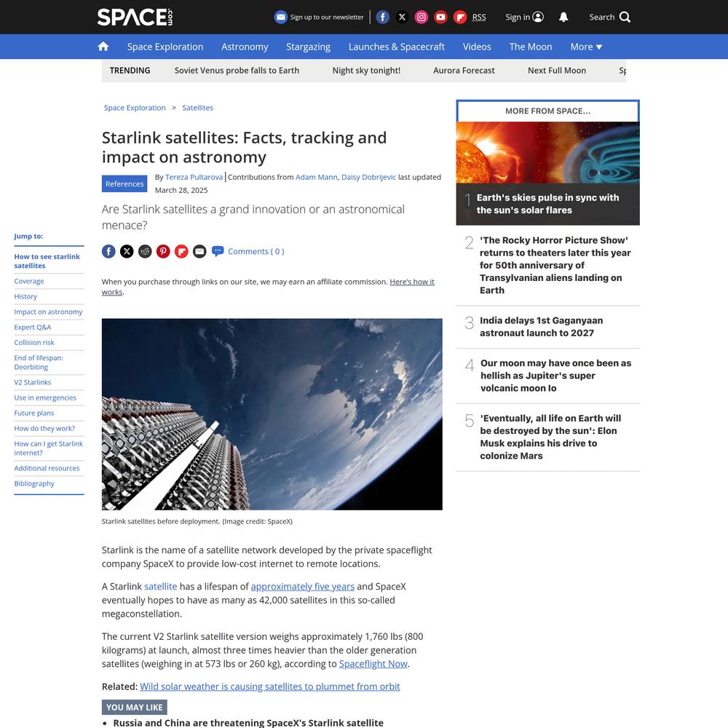Jump to End of lifespan: Deorbiting
Screen dimensions: 728x728
[x=39, y=362]
